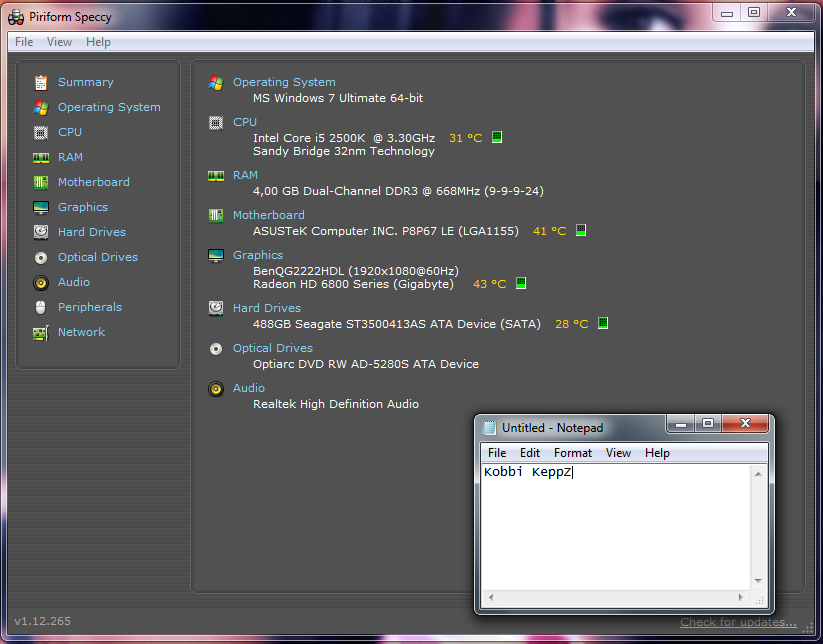Viewport: 823px width, 644px height.
Task: Open the Hard Drives heading in main panel
Action: pyautogui.click(x=266, y=308)
